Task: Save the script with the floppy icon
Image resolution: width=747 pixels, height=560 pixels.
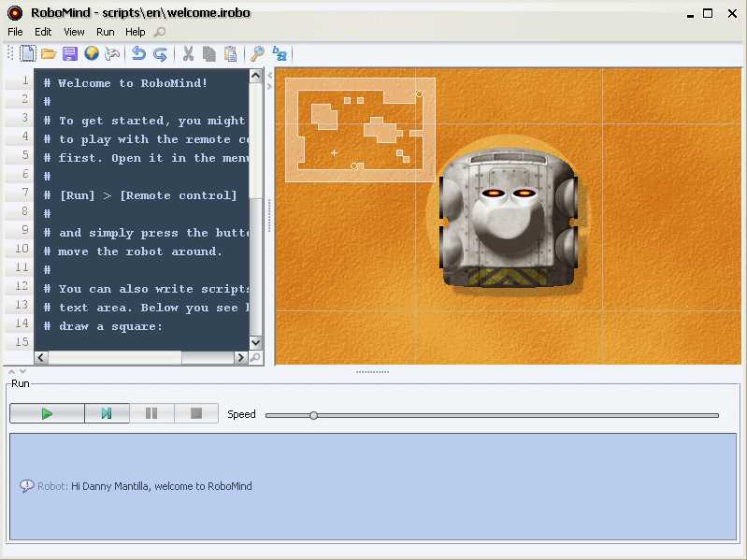Action: click(70, 54)
